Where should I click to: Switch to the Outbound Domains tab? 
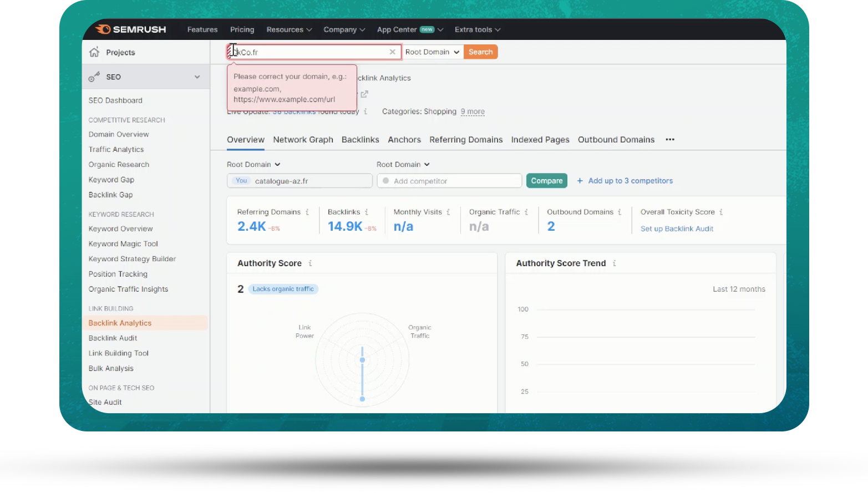pos(616,140)
